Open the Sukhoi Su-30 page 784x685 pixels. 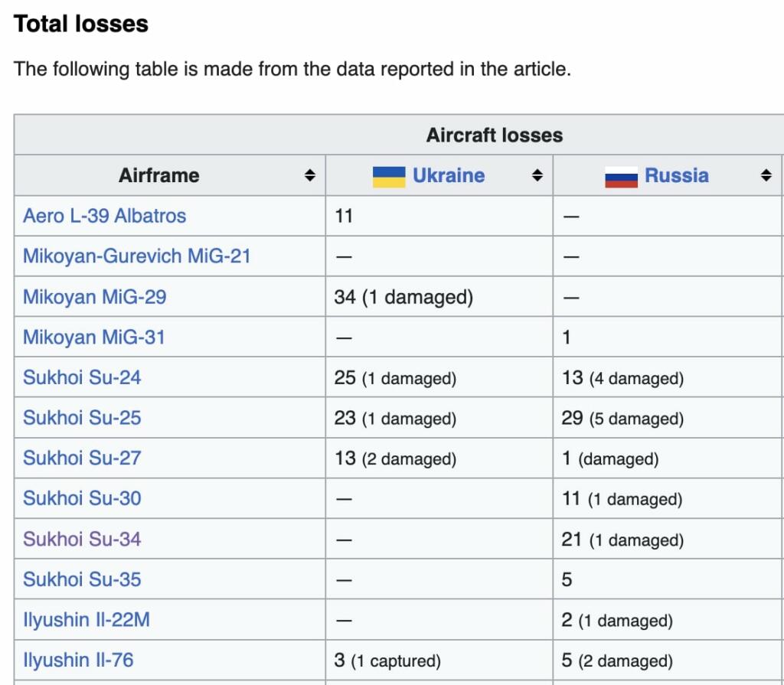pos(82,499)
